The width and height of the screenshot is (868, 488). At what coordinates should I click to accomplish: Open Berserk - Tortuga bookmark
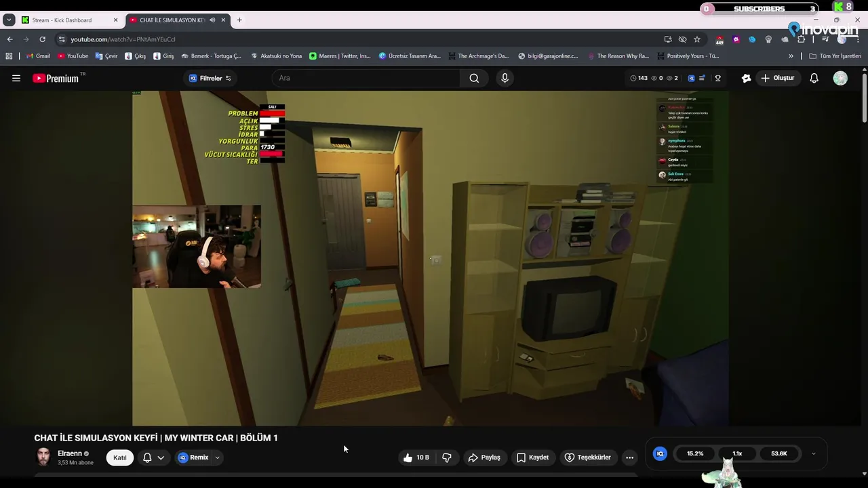(211, 56)
